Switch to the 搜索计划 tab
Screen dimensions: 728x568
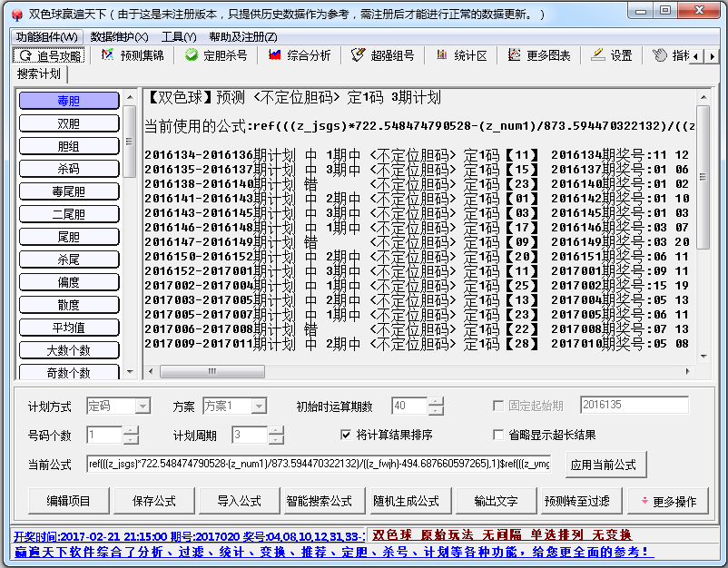pyautogui.click(x=39, y=73)
